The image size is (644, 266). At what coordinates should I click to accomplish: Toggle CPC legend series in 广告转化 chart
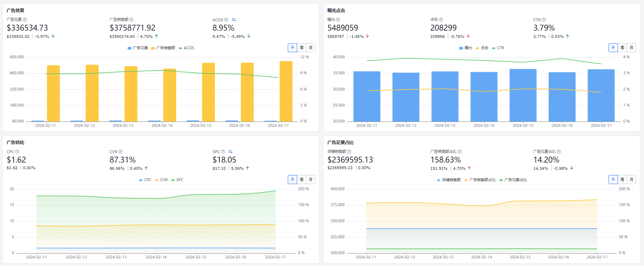pyautogui.click(x=145, y=180)
